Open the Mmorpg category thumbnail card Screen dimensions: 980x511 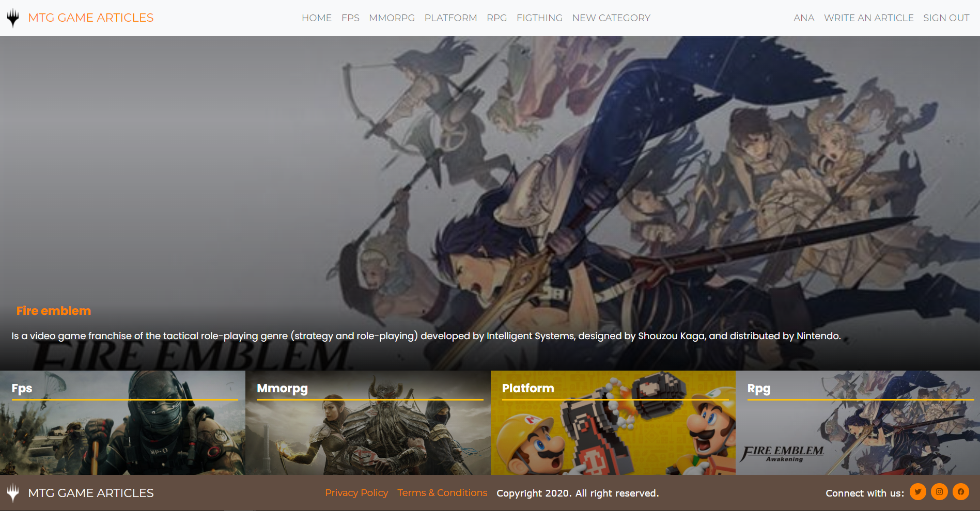368,423
